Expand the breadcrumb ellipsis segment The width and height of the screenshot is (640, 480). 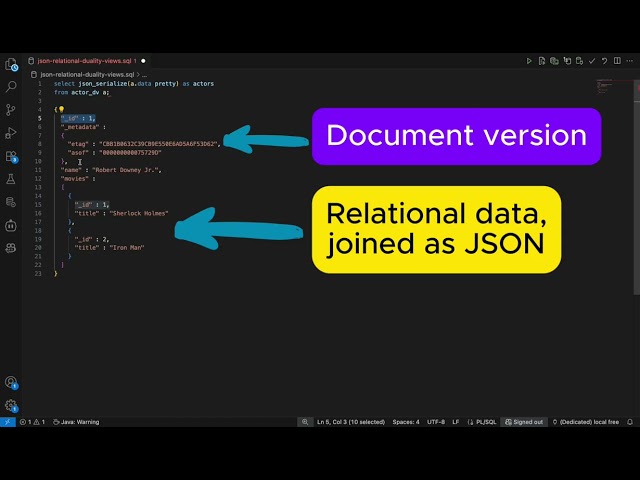pyautogui.click(x=144, y=75)
